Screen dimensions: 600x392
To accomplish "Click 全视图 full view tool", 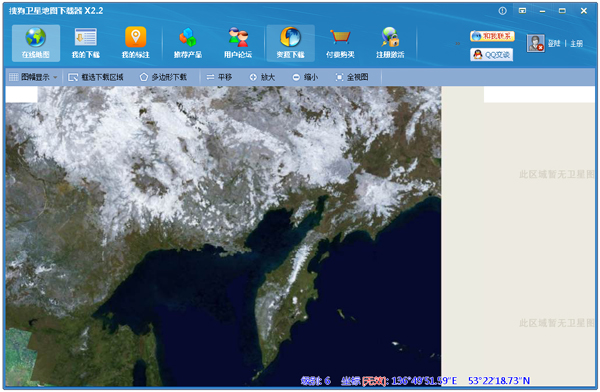I will tap(352, 77).
